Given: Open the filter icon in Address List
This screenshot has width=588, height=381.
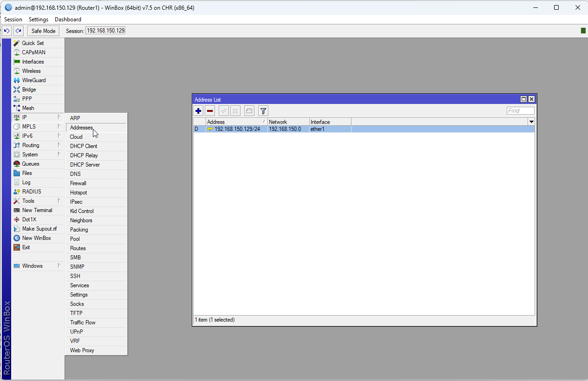Looking at the screenshot, I should (x=263, y=110).
